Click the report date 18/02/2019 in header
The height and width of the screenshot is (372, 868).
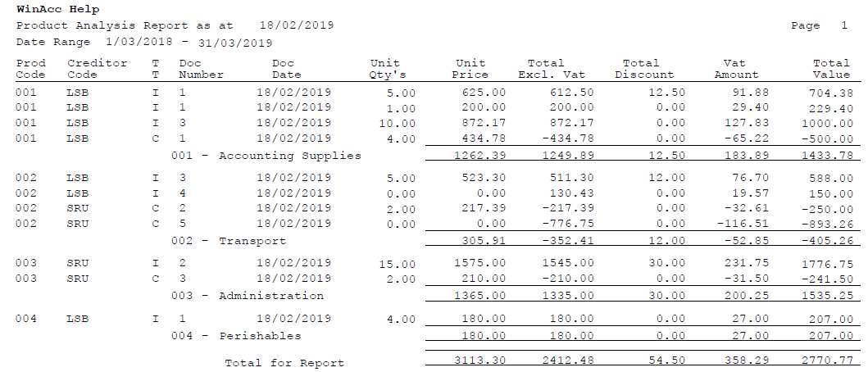297,25
